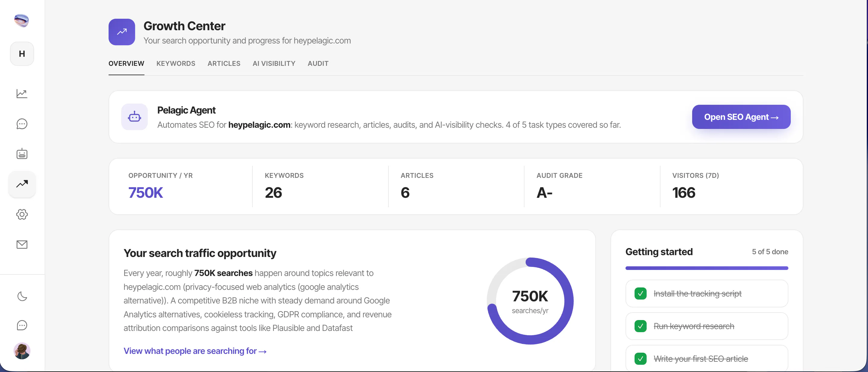Switch to the AI Visibility tab
Viewport: 868px width, 372px height.
274,63
